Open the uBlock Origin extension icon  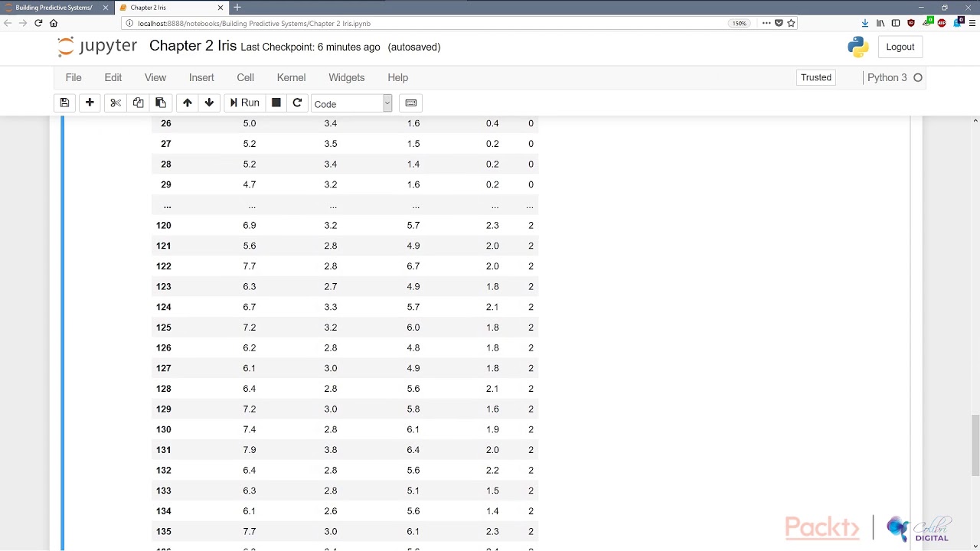coord(911,23)
